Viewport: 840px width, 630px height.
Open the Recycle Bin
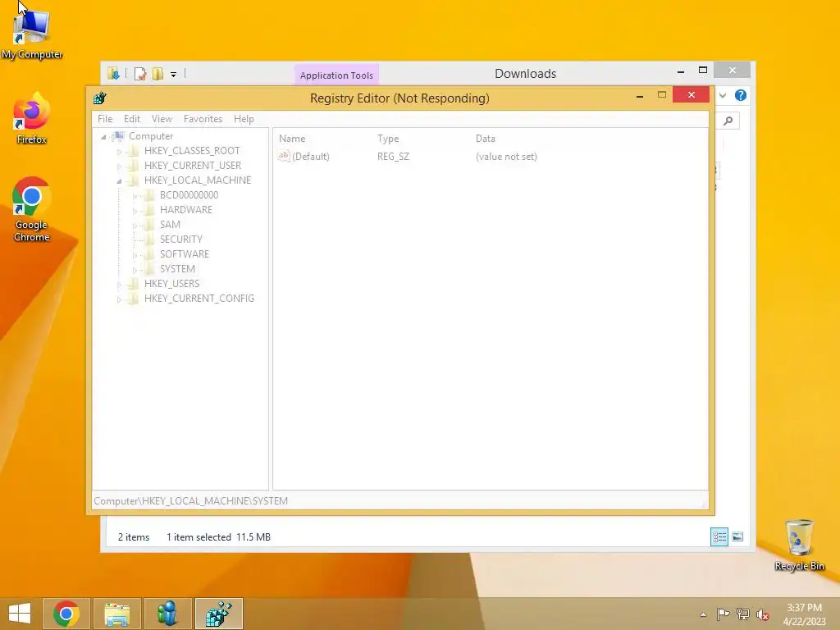coord(799,545)
